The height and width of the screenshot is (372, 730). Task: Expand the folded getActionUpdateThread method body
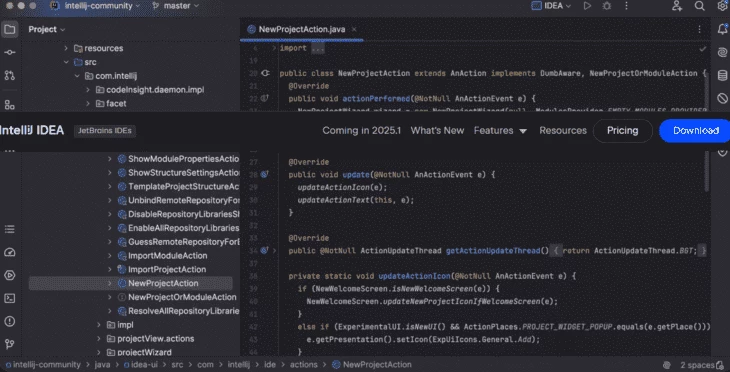click(274, 250)
